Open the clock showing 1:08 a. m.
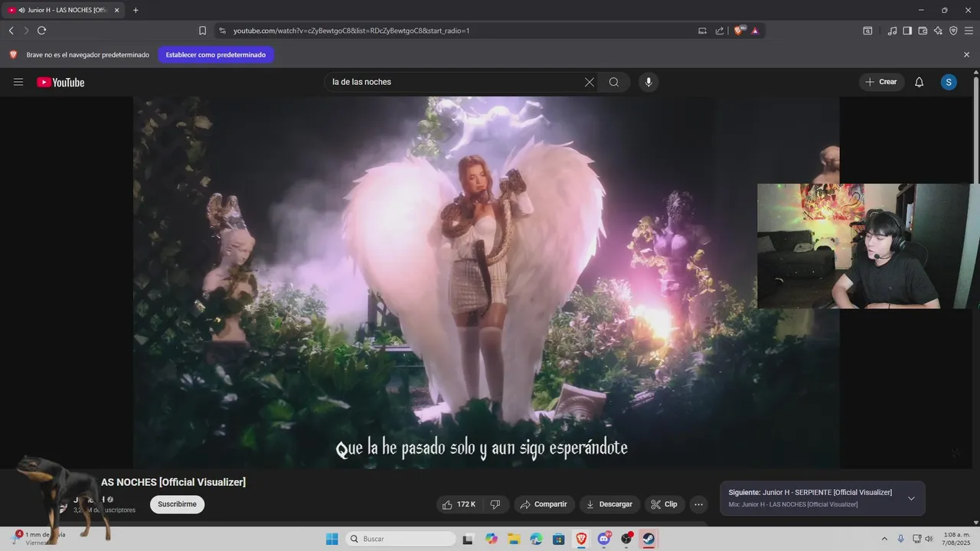The height and width of the screenshot is (551, 980). [x=955, y=539]
